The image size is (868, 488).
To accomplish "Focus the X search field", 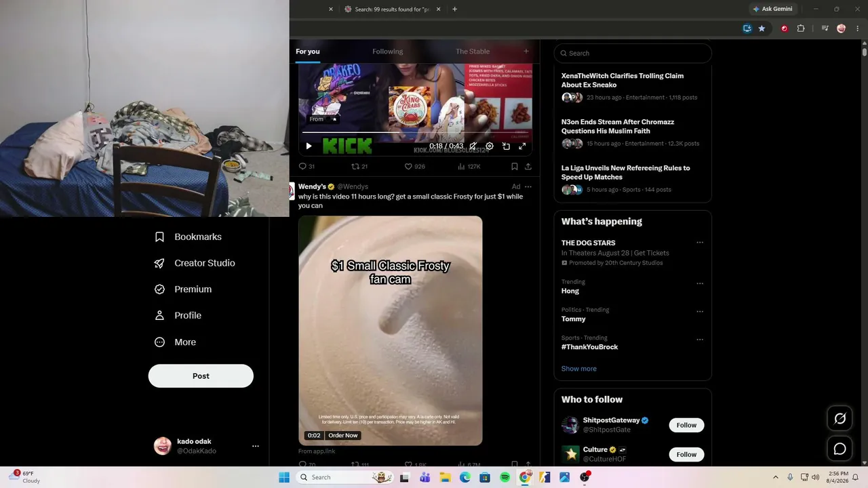I will (x=633, y=53).
